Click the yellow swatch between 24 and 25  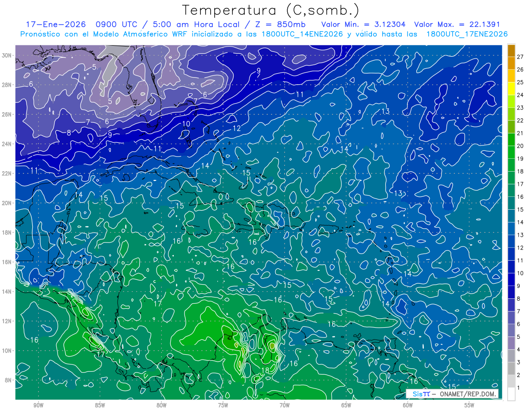pos(511,89)
